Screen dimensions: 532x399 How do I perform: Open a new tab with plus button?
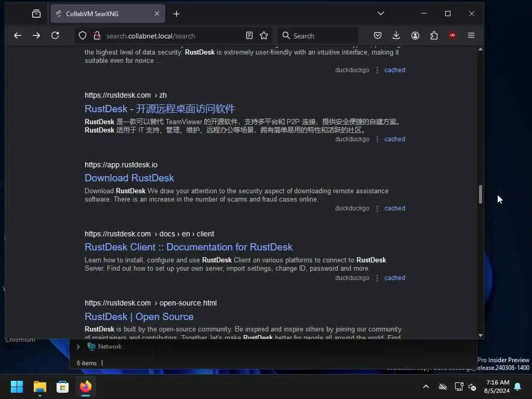[177, 14]
